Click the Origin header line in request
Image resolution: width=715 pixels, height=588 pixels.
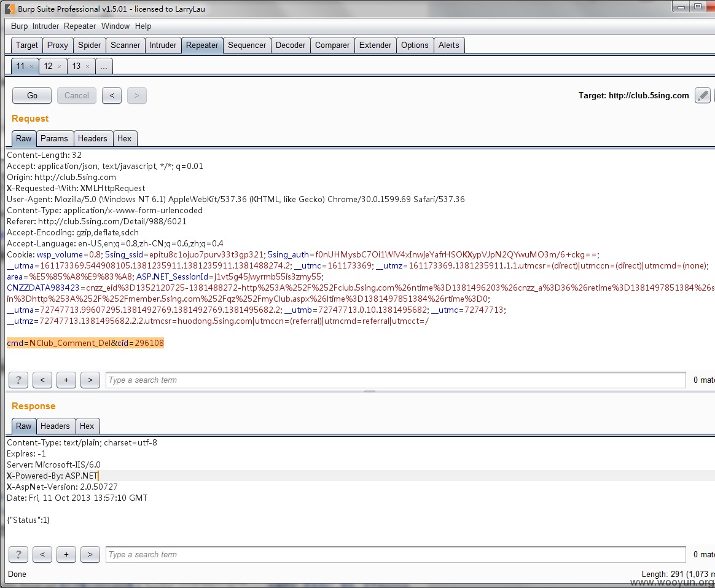tap(61, 177)
